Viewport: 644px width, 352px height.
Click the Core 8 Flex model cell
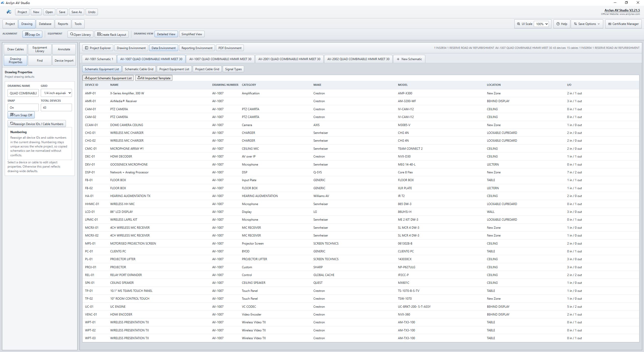[405, 172]
